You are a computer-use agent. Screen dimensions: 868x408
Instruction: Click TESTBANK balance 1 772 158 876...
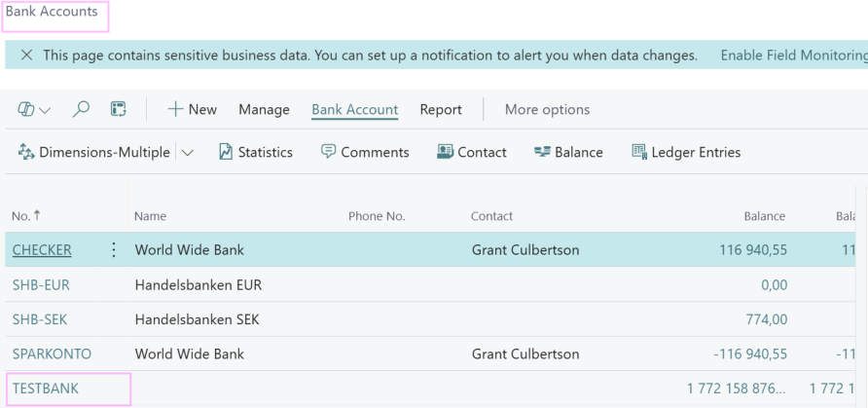point(737,389)
